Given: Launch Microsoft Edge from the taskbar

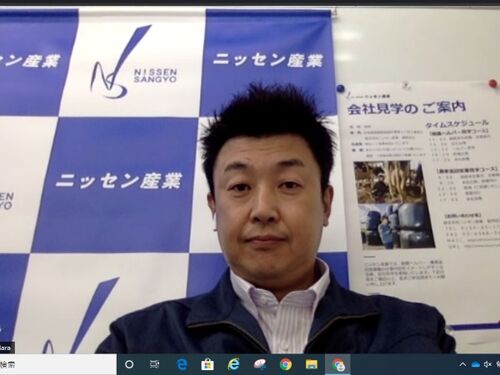Looking at the screenshot, I should tap(182, 364).
